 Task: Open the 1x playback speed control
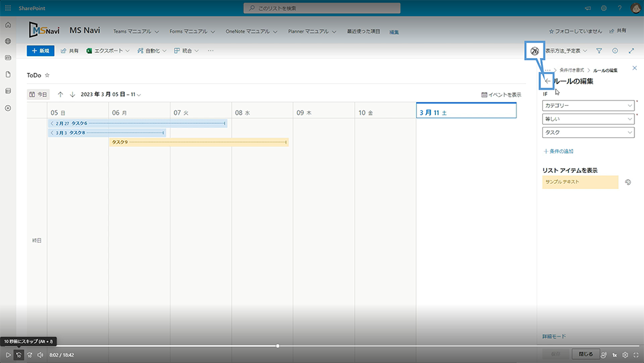pos(615,355)
